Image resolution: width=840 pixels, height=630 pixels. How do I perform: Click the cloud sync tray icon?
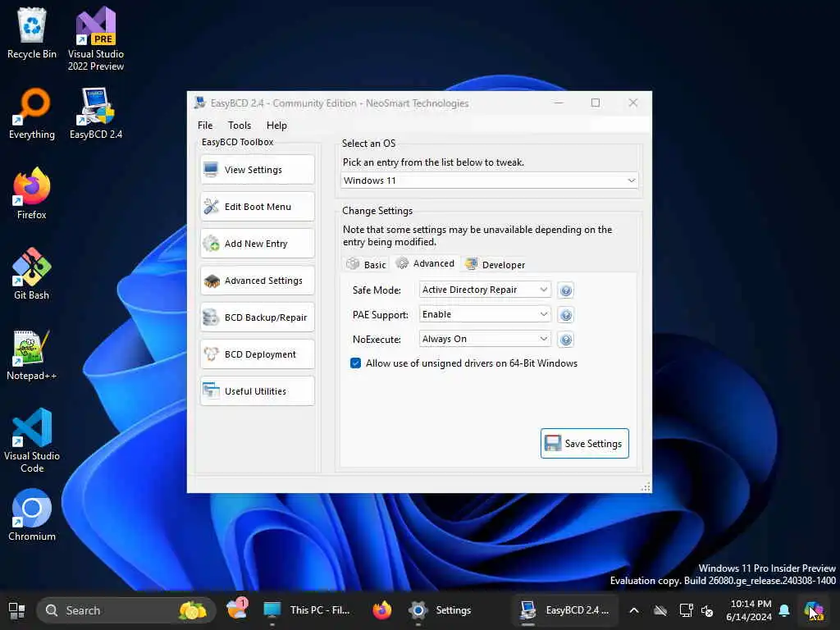pos(660,610)
